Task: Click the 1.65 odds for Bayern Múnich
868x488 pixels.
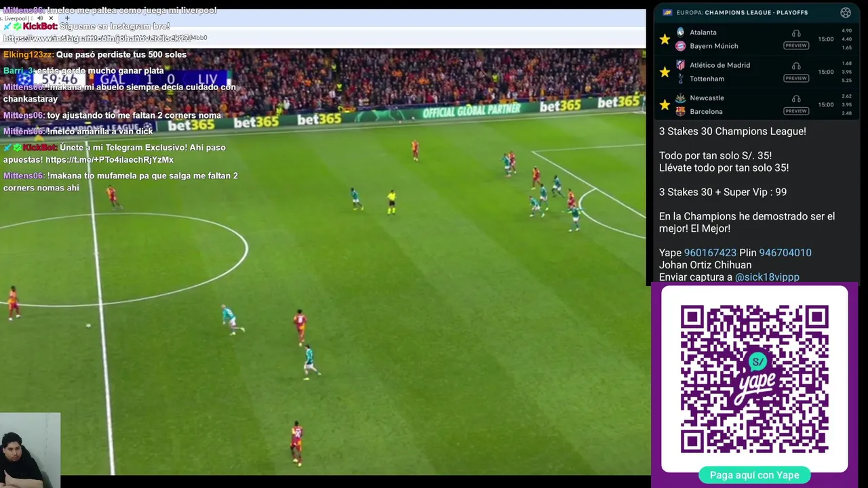Action: (x=846, y=47)
